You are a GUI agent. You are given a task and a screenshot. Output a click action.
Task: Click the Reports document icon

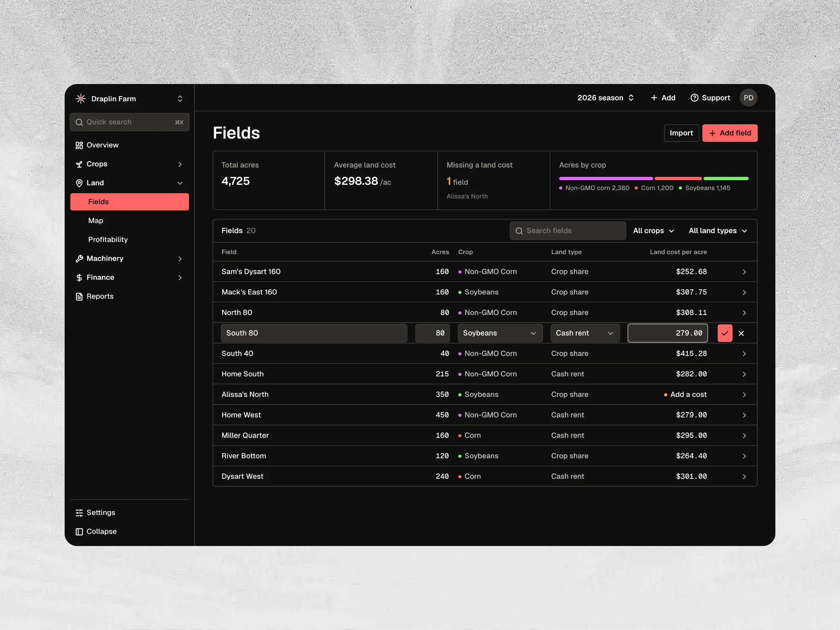[79, 297]
